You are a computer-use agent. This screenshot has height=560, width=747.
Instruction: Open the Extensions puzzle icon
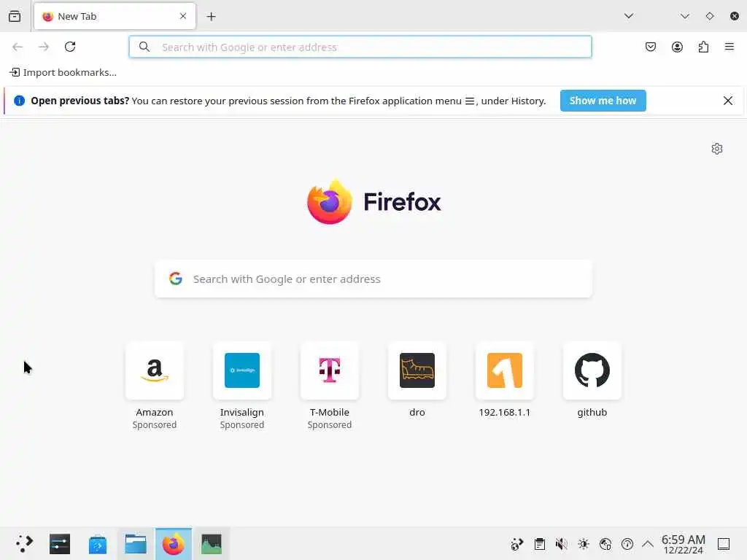[x=703, y=47]
